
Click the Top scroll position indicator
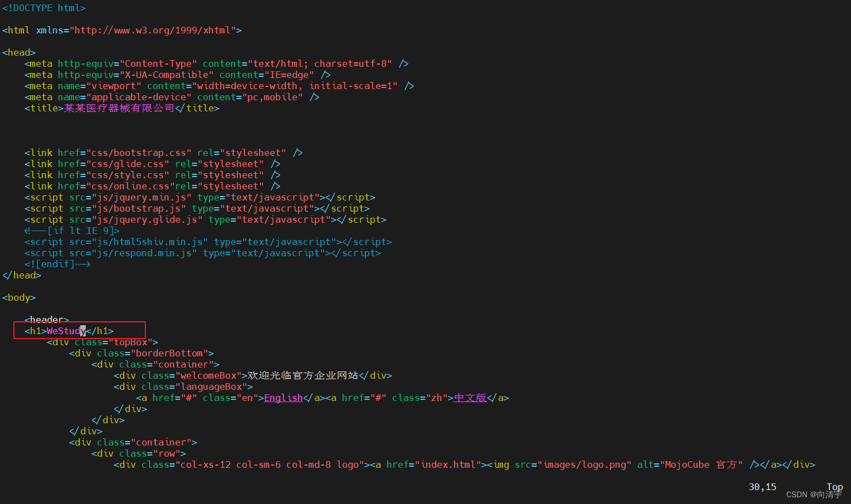[x=835, y=487]
